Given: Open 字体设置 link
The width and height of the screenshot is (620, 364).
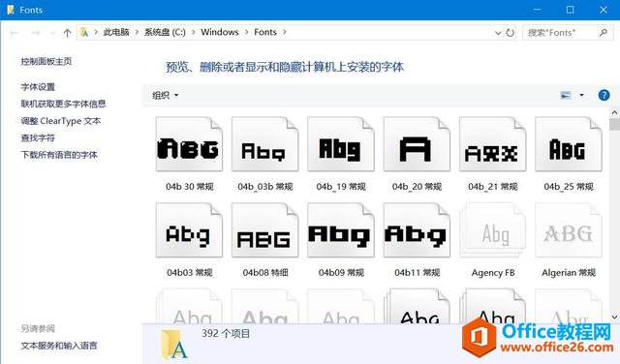Looking at the screenshot, I should tap(38, 87).
